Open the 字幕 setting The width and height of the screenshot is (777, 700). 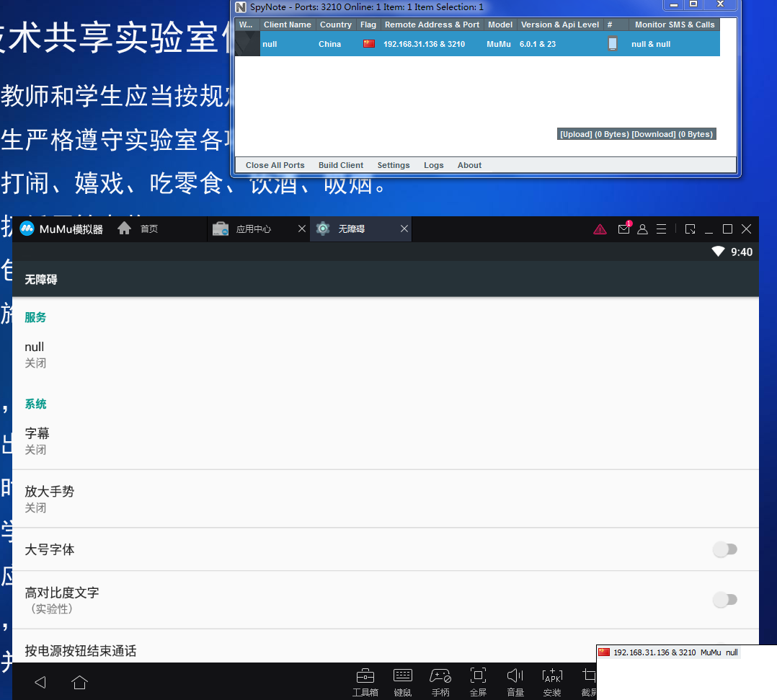point(386,440)
